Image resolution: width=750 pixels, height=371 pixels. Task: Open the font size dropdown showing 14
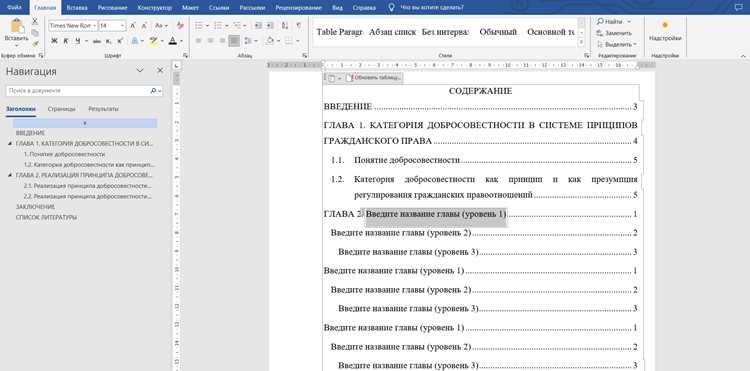(x=123, y=25)
